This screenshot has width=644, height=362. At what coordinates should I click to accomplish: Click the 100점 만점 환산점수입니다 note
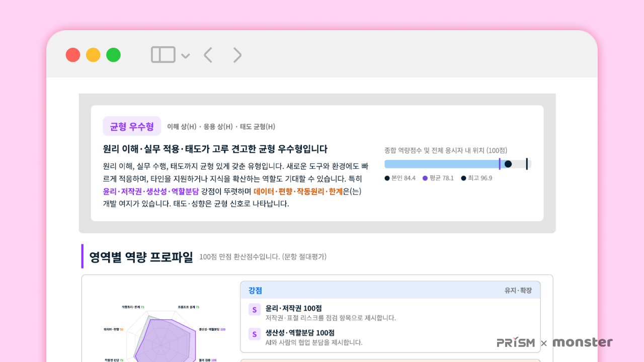point(263,257)
